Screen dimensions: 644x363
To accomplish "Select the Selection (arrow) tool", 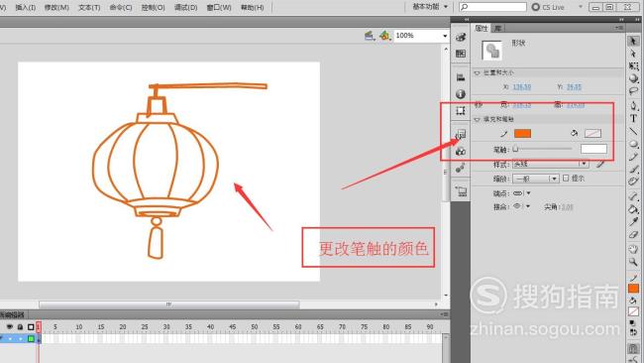I will click(633, 41).
